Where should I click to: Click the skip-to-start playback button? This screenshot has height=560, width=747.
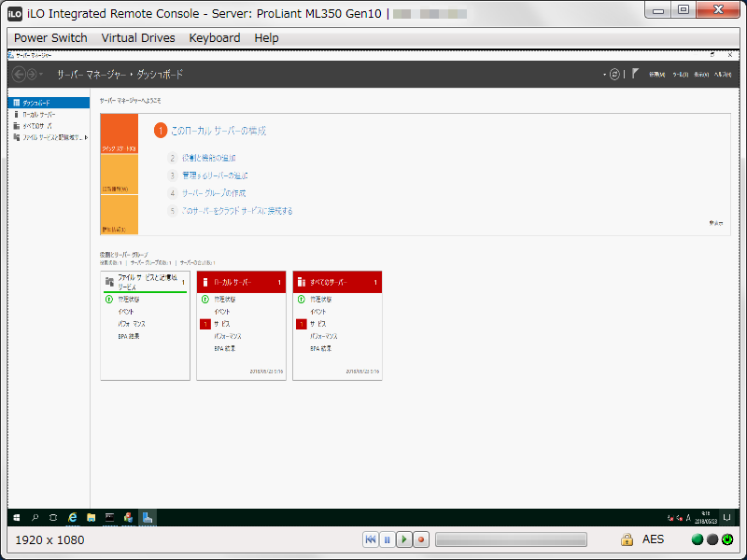click(370, 539)
